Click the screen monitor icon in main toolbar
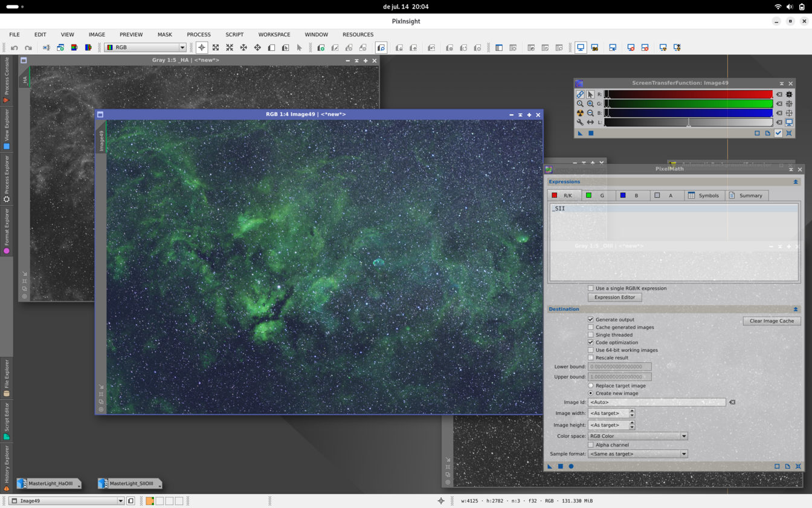The height and width of the screenshot is (508, 812). [x=581, y=47]
